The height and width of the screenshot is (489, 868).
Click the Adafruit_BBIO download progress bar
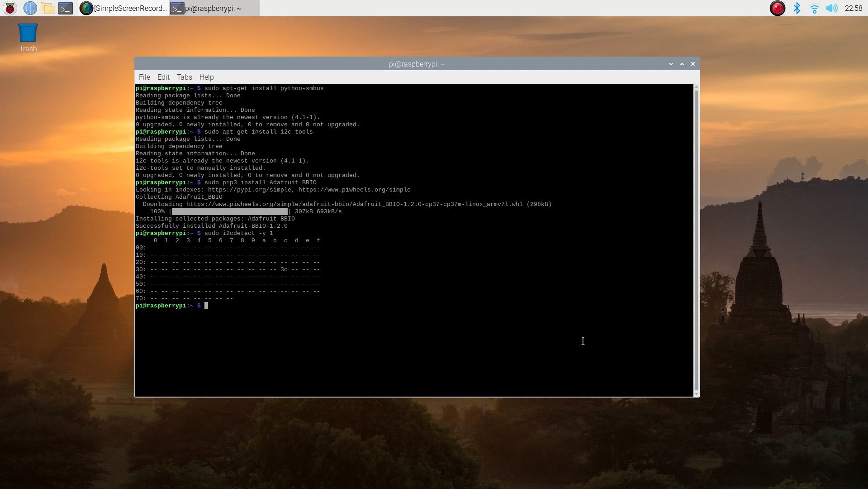coord(231,211)
